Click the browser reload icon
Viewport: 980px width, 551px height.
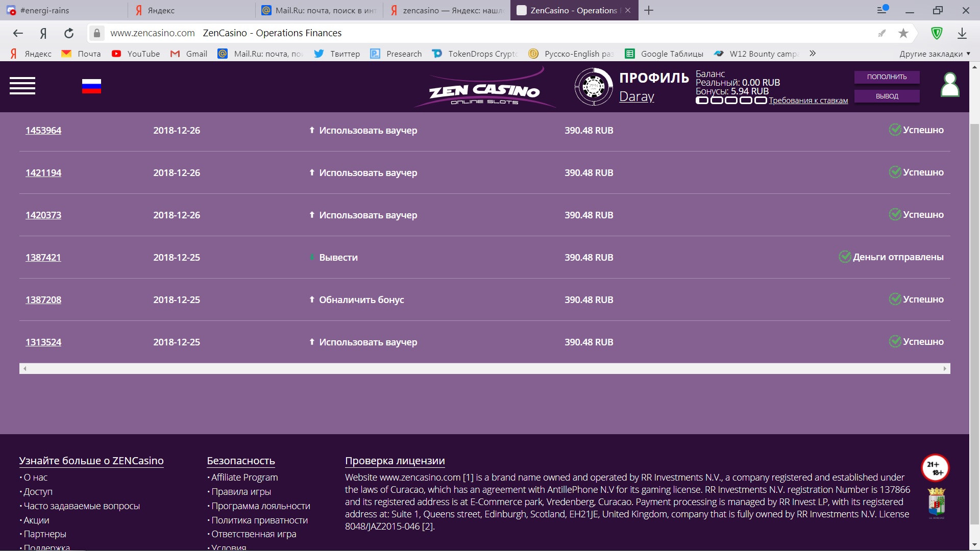69,33
